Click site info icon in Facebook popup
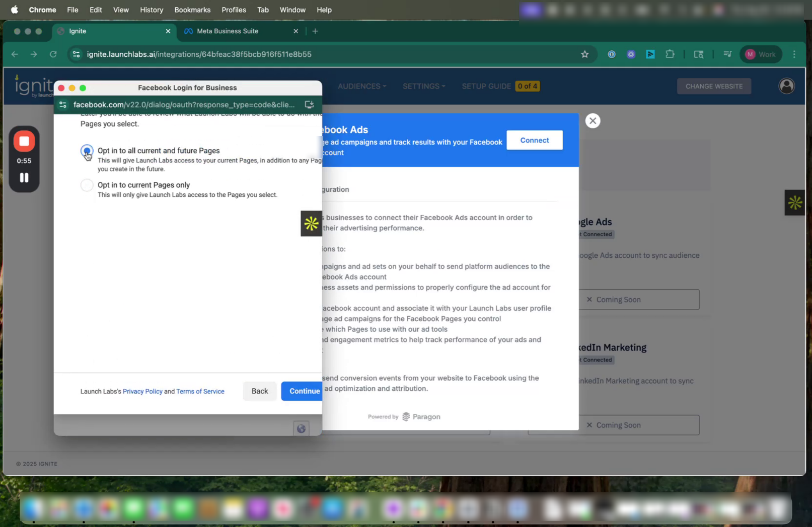The image size is (812, 527). tap(63, 105)
